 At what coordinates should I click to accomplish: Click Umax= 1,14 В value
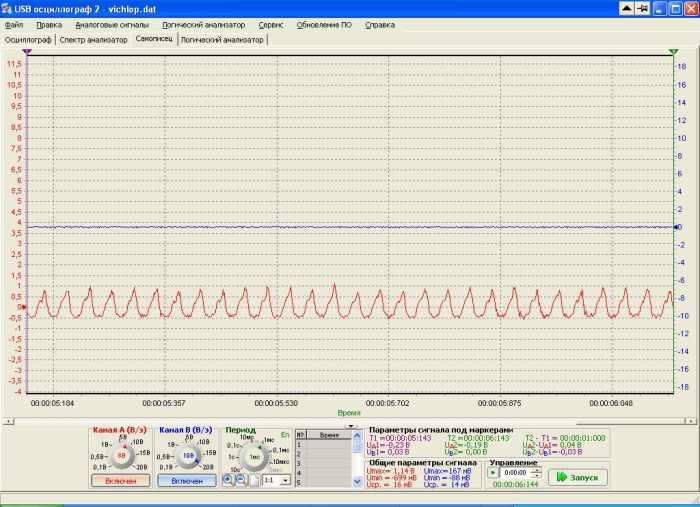click(390, 471)
